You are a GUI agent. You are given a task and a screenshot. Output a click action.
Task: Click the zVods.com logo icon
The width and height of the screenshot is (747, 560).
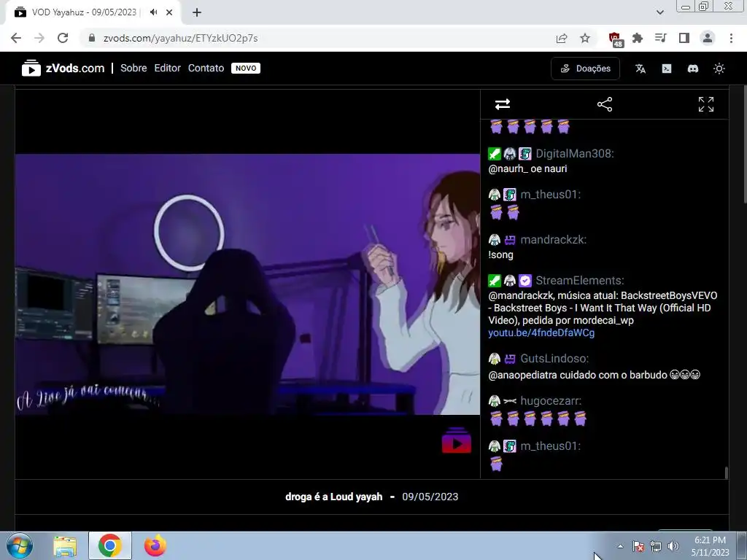31,68
